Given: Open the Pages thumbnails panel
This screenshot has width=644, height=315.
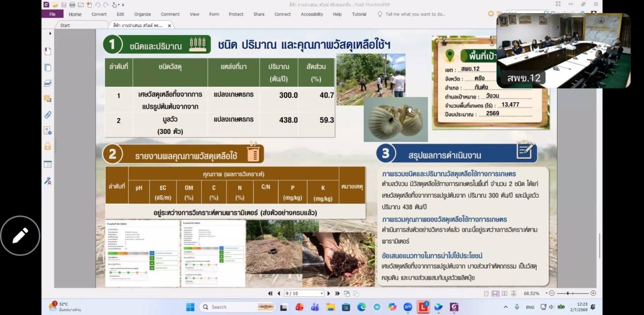Looking at the screenshot, I should (48, 67).
